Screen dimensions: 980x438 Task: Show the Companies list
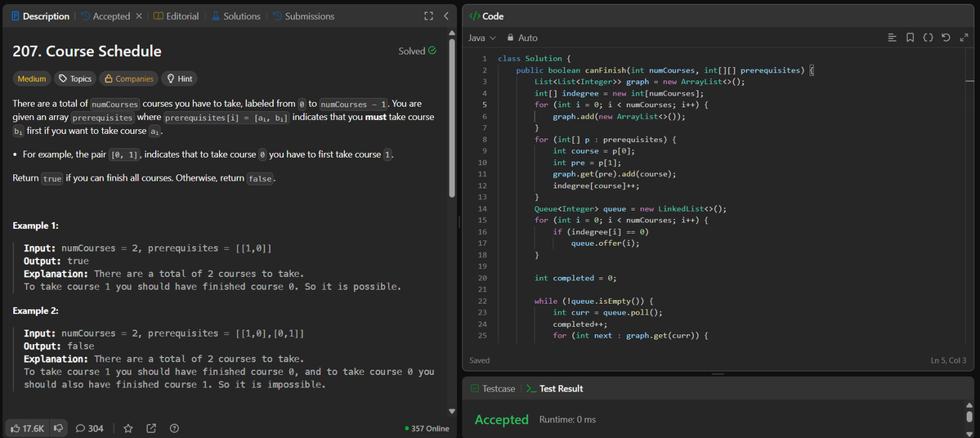[x=129, y=78]
